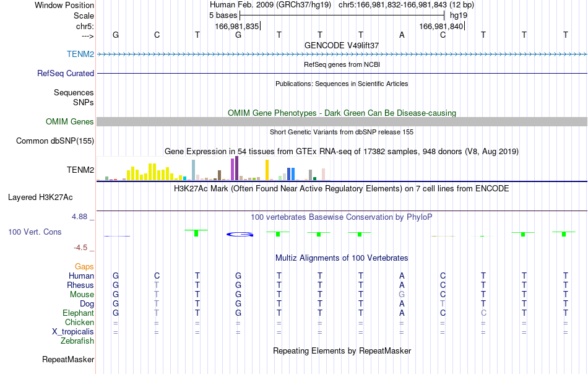
Task: Open the Common dbSNP(155) track label
Action: tap(55, 141)
